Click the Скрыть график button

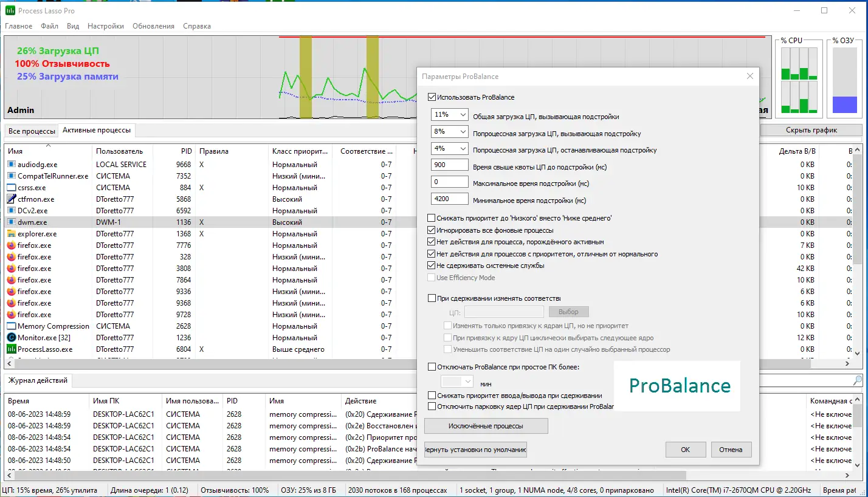(x=811, y=130)
